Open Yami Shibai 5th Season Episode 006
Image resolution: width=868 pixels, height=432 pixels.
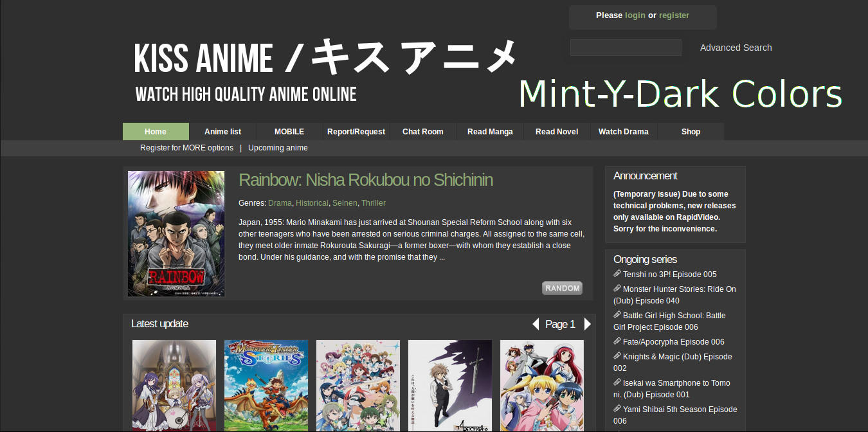[x=675, y=415]
